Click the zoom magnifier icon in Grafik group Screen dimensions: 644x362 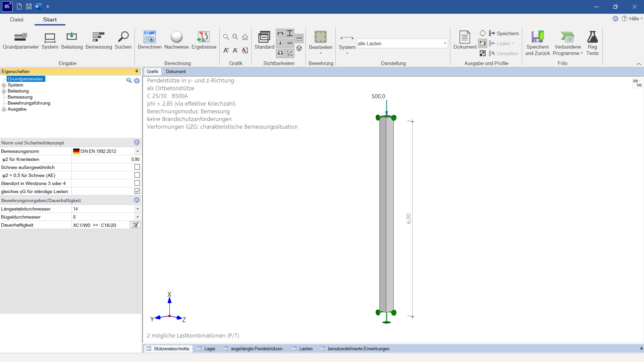226,37
